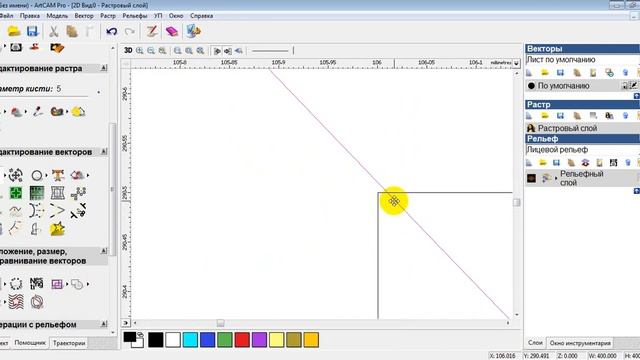Screen dimensions: 640x360
Task: Zoom in on the 2D view
Action: tap(140, 51)
